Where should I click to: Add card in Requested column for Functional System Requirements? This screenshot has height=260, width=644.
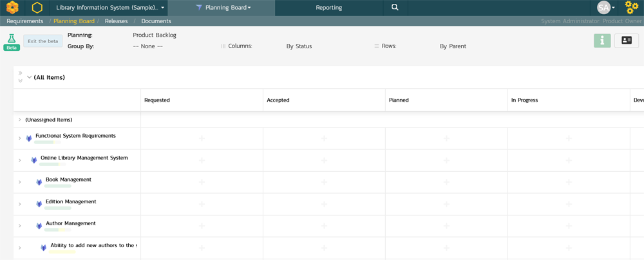point(202,138)
